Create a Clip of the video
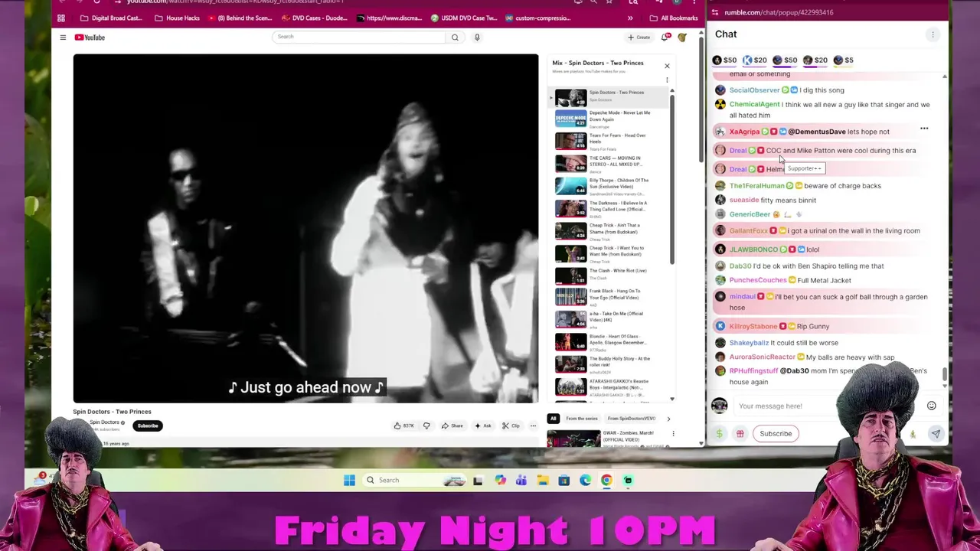Image resolution: width=980 pixels, height=551 pixels. (x=511, y=425)
